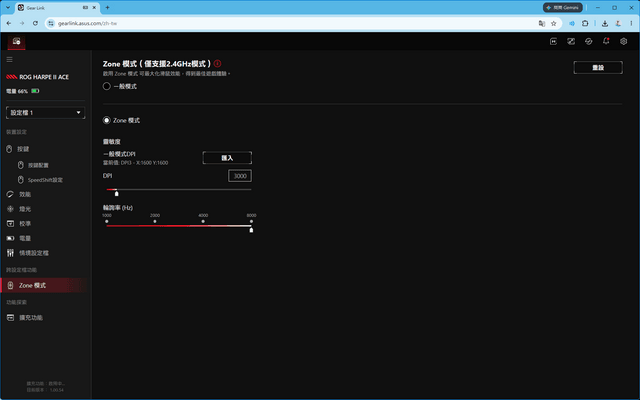This screenshot has height=400, width=640.
Task: Select the Gear Link browser tab
Action: pyautogui.click(x=56, y=7)
